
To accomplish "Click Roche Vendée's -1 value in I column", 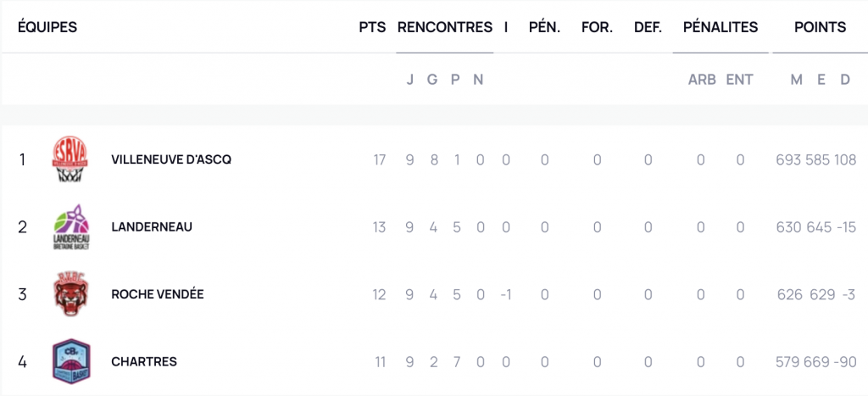I will pos(505,294).
